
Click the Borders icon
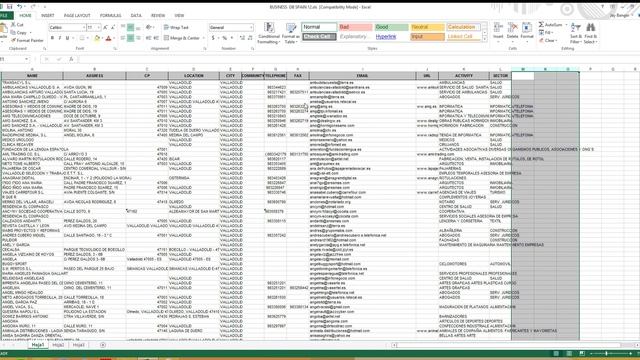[x=82, y=38]
